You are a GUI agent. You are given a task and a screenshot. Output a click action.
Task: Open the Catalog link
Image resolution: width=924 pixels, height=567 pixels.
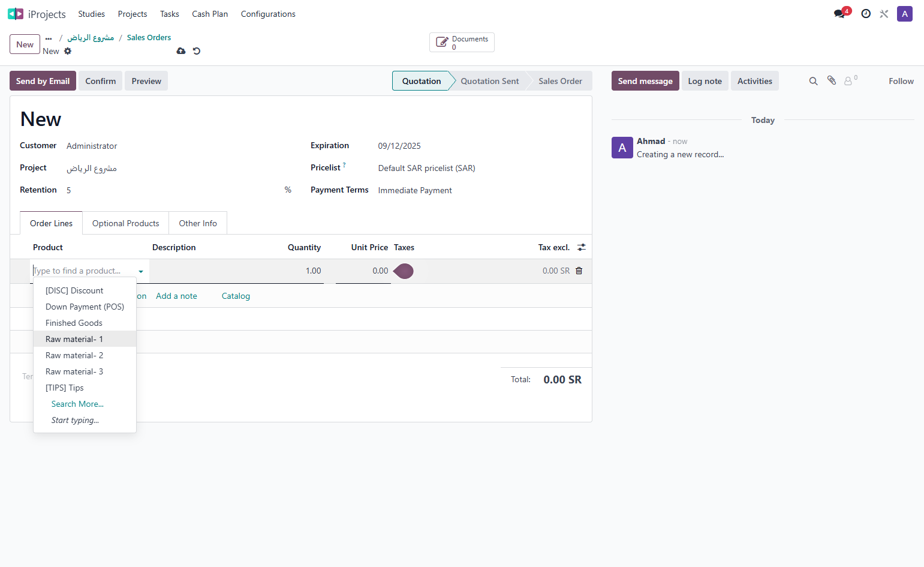236,296
